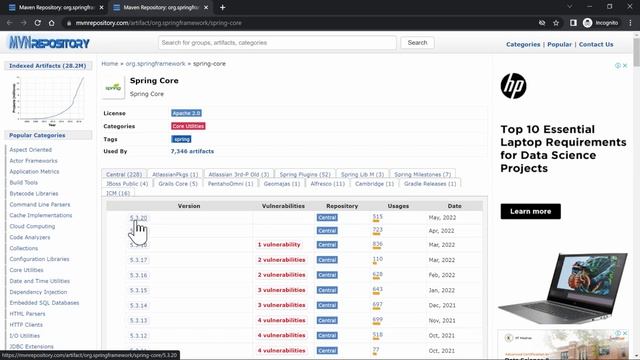
Task: Click usages count 723
Action: tap(378, 230)
